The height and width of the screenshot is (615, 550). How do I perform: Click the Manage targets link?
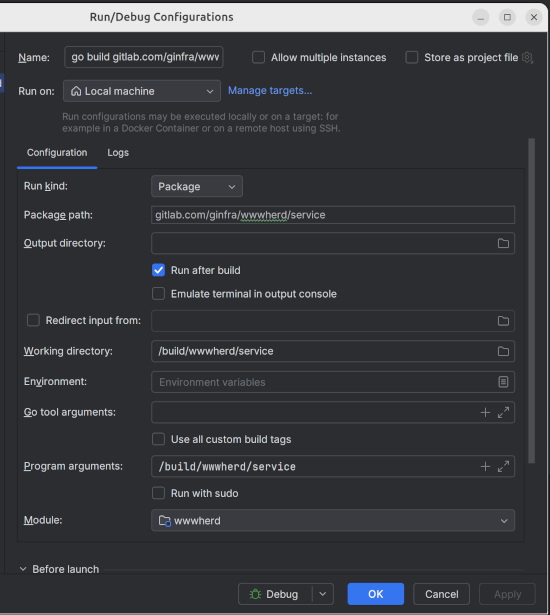270,91
